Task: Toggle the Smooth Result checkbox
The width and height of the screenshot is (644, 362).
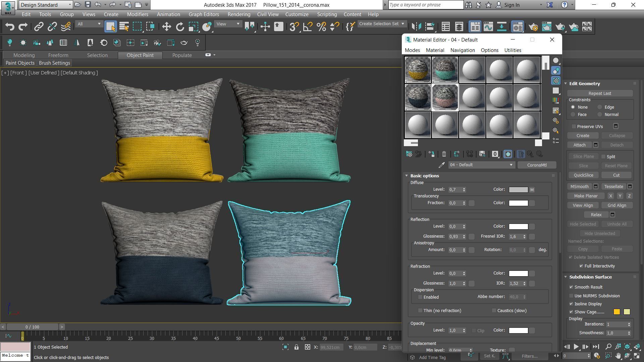Action: click(571, 287)
